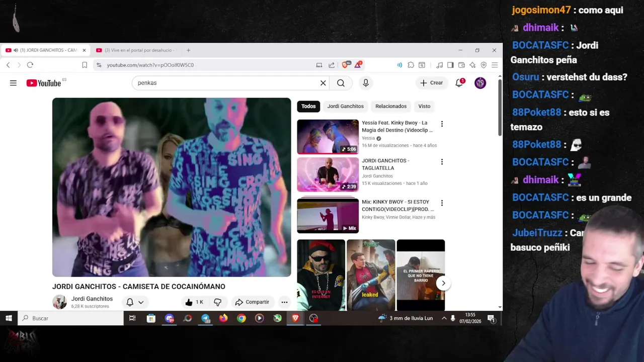The height and width of the screenshot is (362, 644).
Task: Open the account avatar menu
Action: coord(480,83)
